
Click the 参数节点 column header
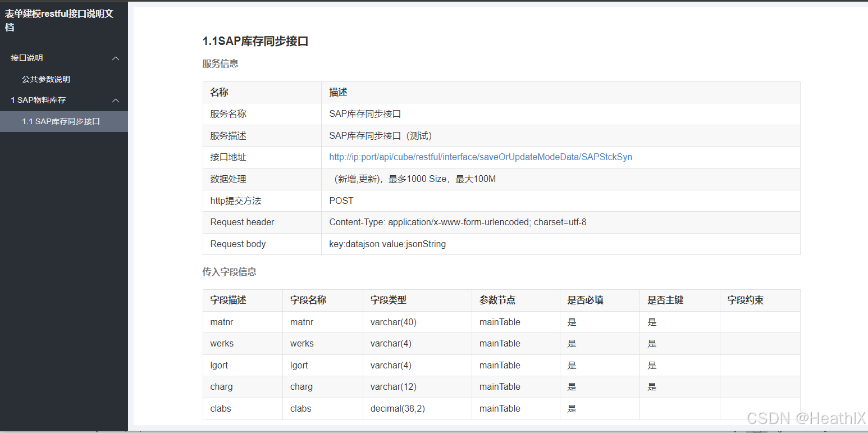(x=516, y=300)
